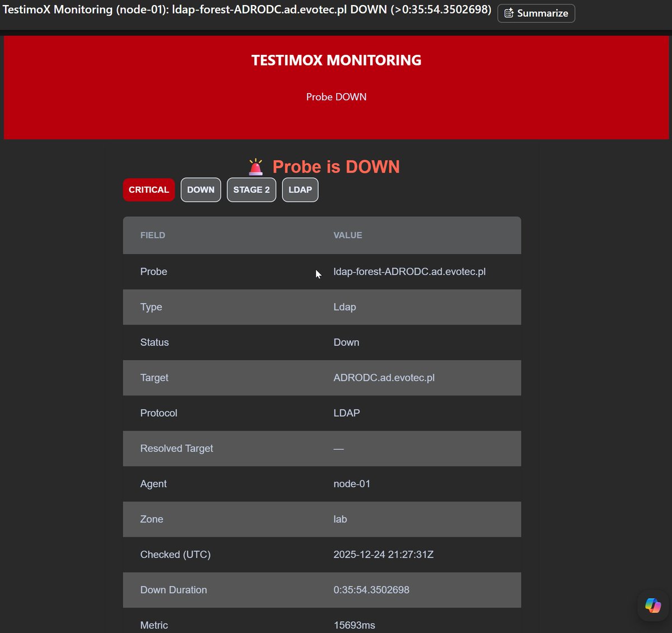
Task: Select the CRITICAL badge
Action: click(x=149, y=190)
